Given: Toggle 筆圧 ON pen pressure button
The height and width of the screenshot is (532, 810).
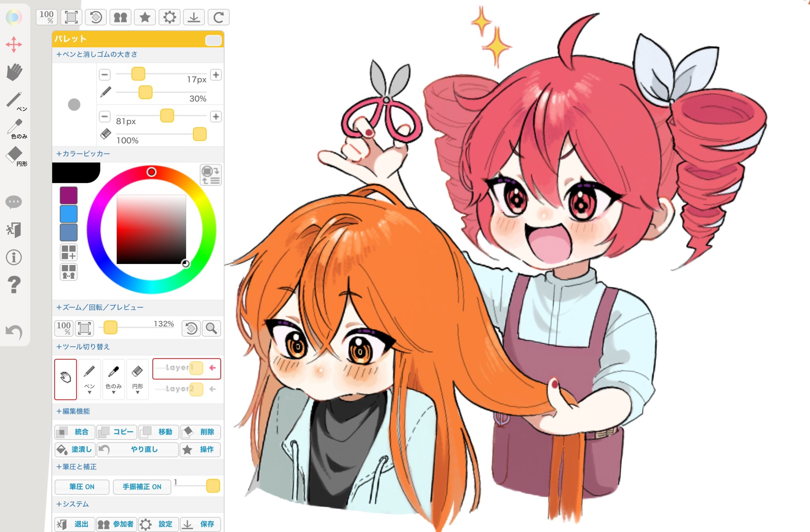Looking at the screenshot, I should [82, 487].
